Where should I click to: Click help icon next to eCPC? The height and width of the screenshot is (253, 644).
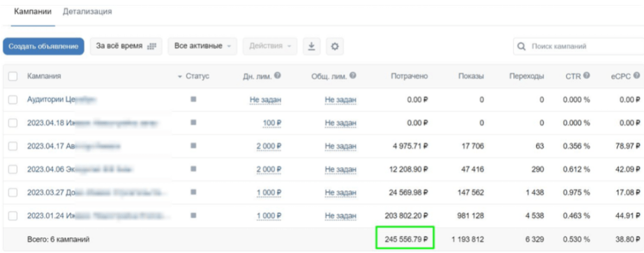pyautogui.click(x=636, y=75)
